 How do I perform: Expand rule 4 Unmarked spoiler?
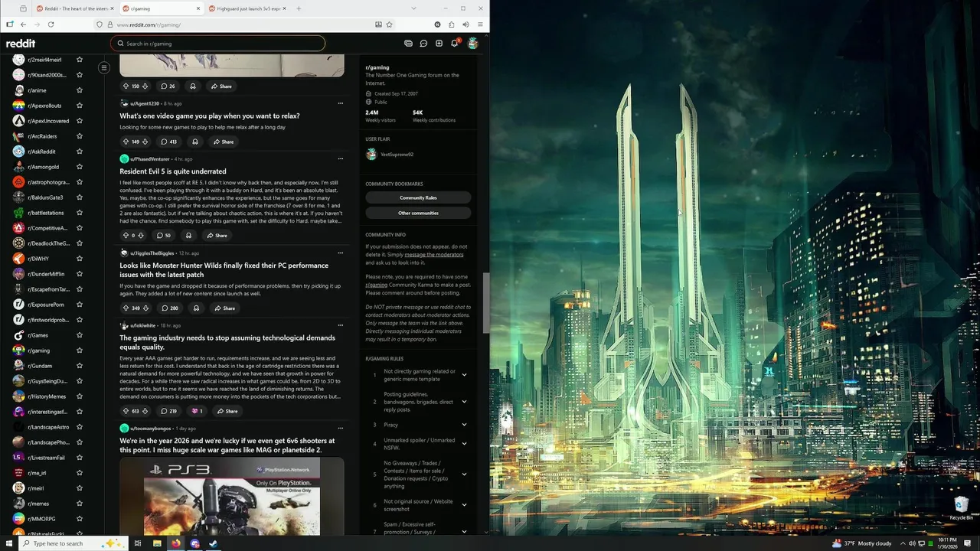pos(464,444)
